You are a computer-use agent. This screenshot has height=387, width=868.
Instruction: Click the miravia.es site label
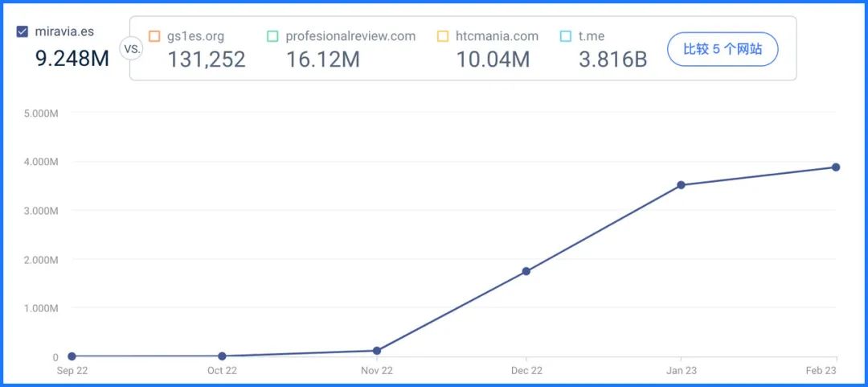[64, 31]
